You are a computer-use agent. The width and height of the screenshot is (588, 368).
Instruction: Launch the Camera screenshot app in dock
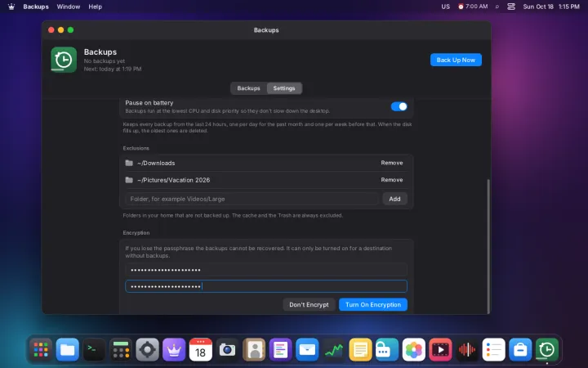[227, 350]
